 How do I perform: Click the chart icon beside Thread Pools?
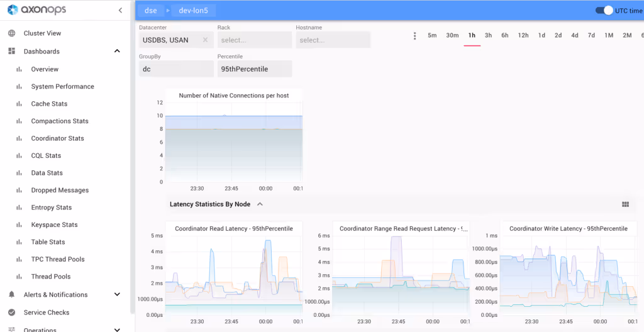19,277
